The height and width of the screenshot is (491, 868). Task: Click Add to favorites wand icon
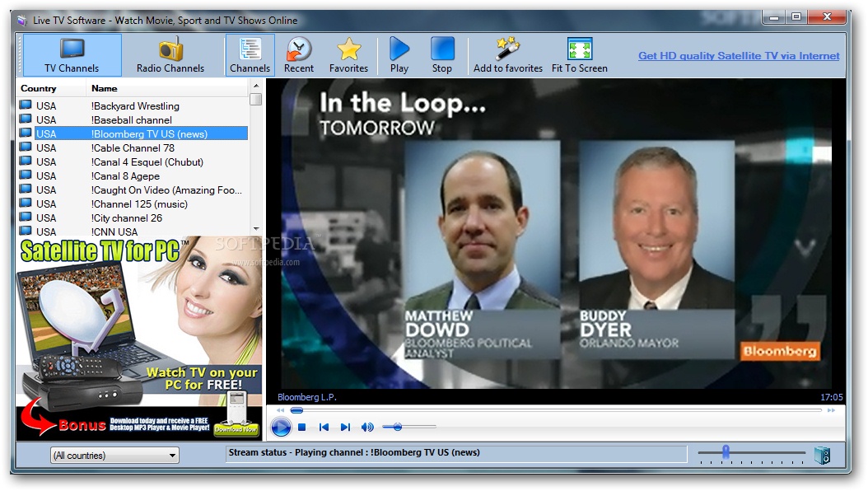(507, 49)
